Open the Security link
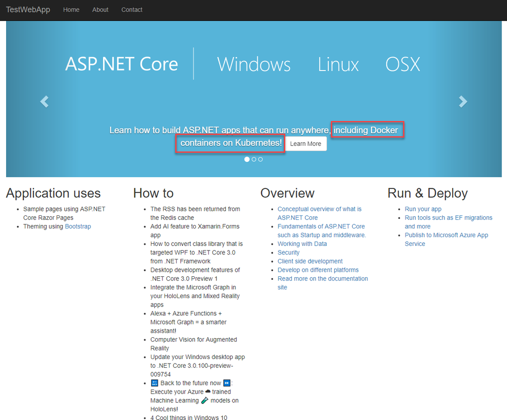 click(288, 253)
